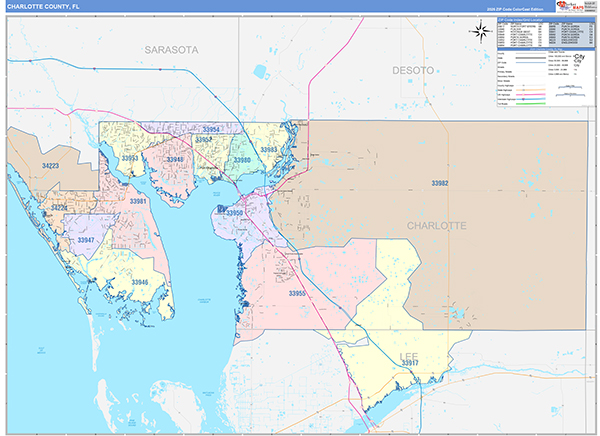Image resolution: width=600 pixels, height=436 pixels.
Task: Click the Market Maps logo
Action: [x=570, y=6]
